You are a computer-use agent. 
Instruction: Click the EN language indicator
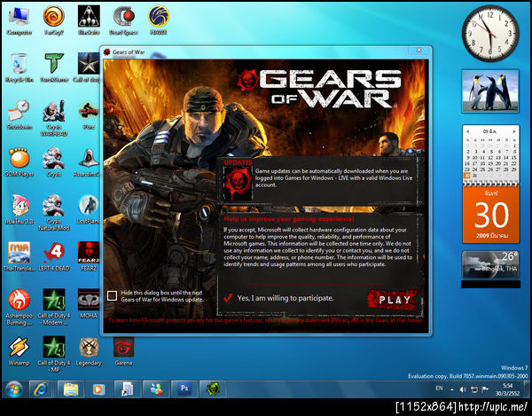(x=439, y=389)
